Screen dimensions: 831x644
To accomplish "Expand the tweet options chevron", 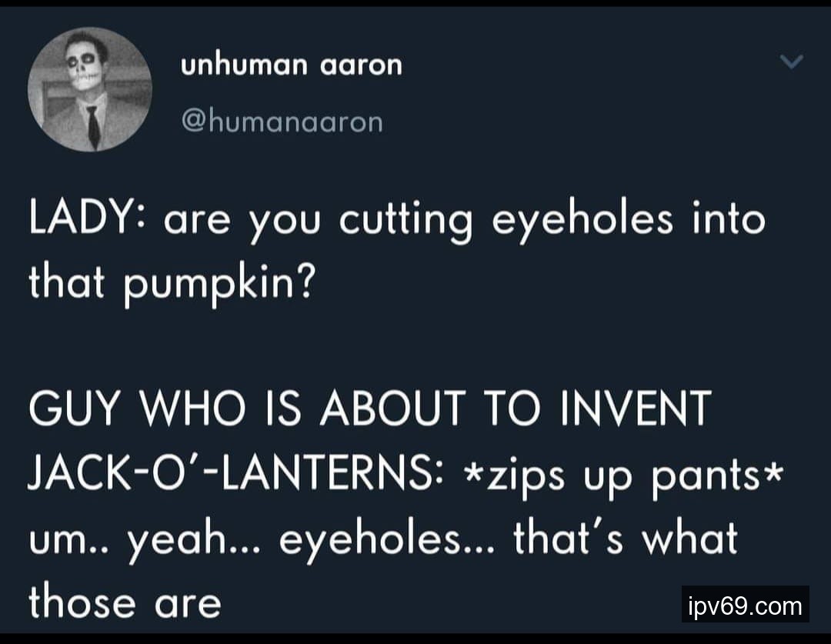I will (791, 61).
